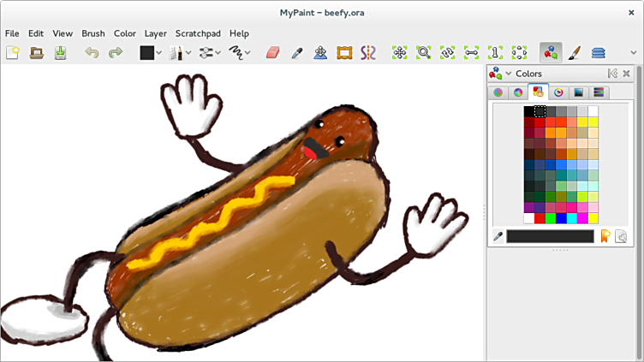Open the Layer menu
Viewport: 644px width, 362px height.
point(156,33)
